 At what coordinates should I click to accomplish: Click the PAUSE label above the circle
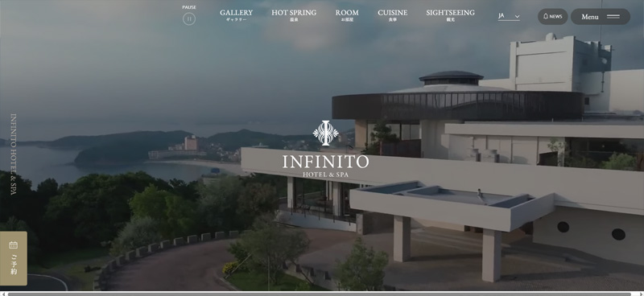coord(189,7)
